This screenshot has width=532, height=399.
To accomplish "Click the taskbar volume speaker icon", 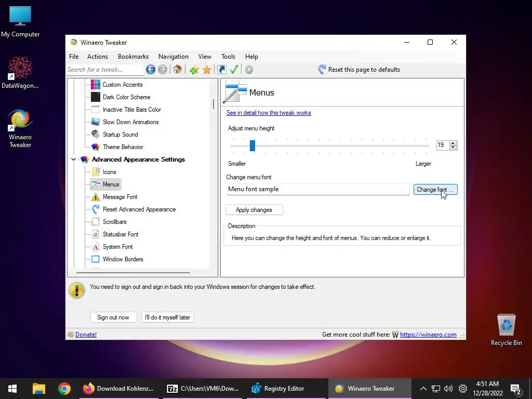I will pos(448,389).
